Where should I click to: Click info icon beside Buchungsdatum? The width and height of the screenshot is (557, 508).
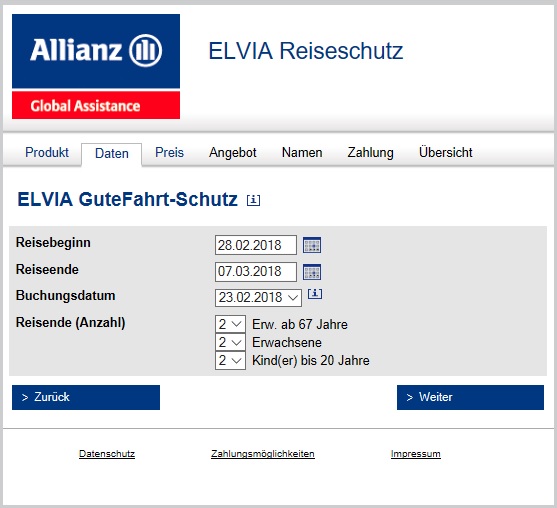(x=315, y=294)
